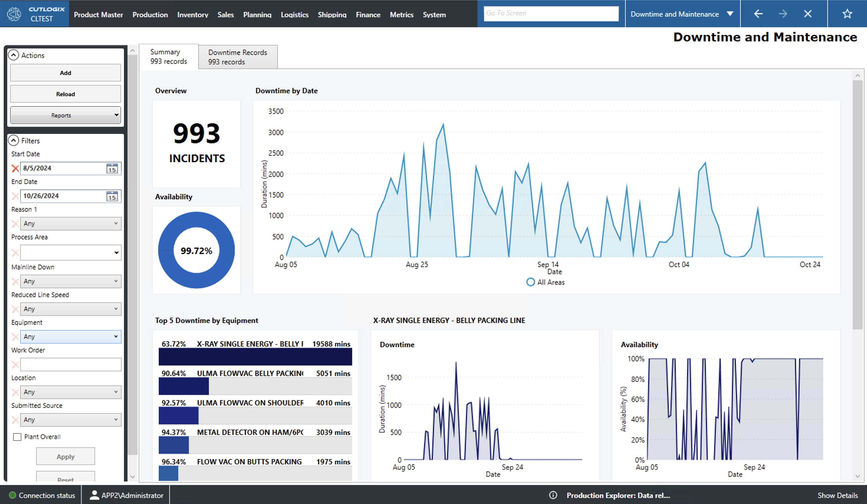Click the Reload button

click(65, 94)
